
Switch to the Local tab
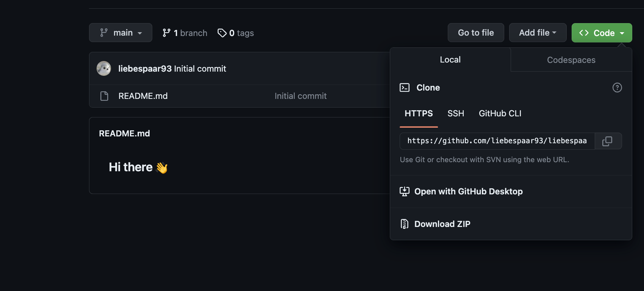(x=450, y=59)
